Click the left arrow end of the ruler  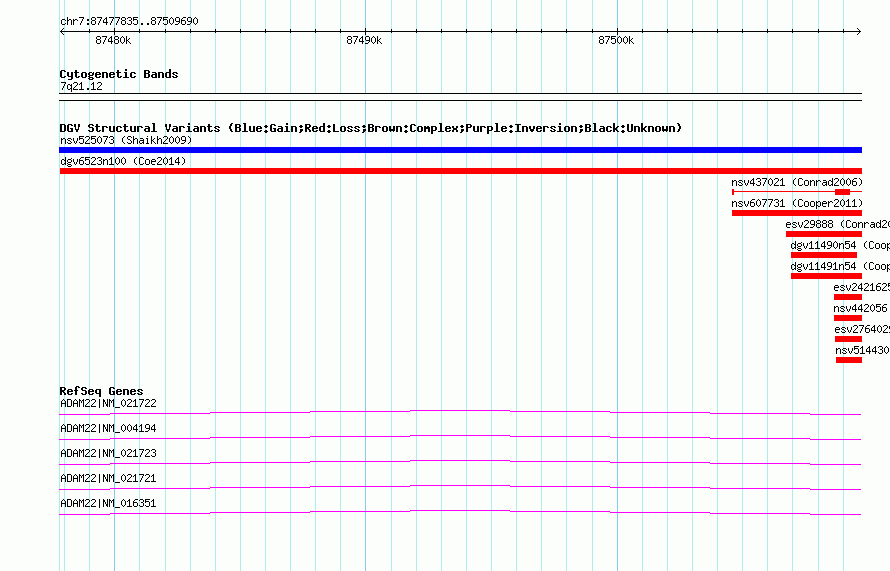pos(62,32)
